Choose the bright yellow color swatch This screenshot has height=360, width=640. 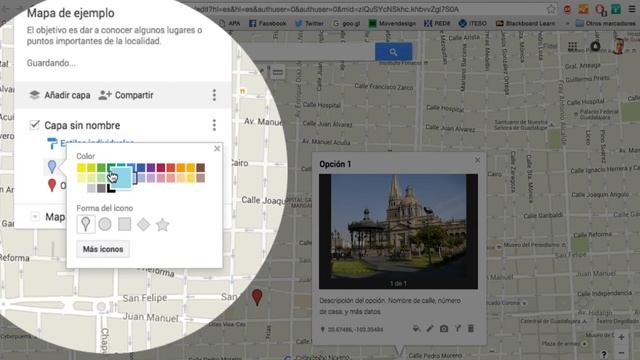click(81, 168)
